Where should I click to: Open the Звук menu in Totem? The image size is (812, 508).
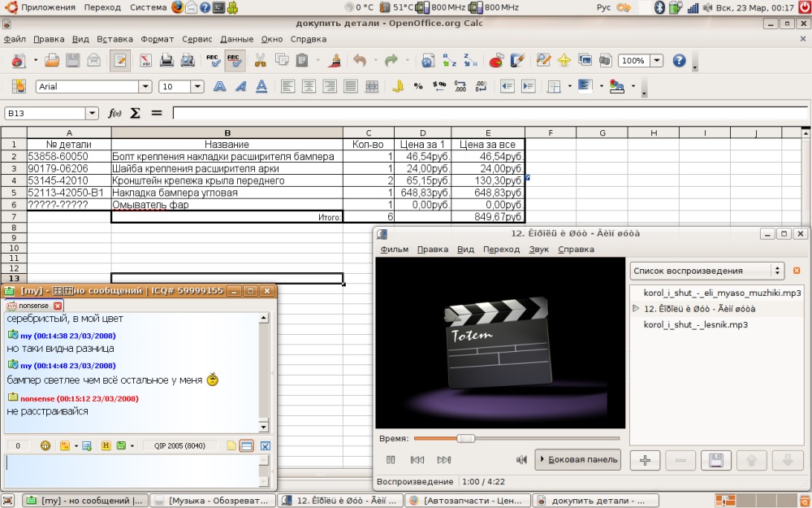[x=538, y=250]
